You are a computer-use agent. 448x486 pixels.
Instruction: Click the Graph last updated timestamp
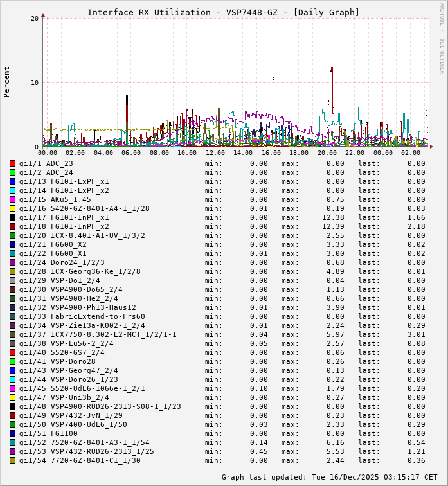pos(330,477)
